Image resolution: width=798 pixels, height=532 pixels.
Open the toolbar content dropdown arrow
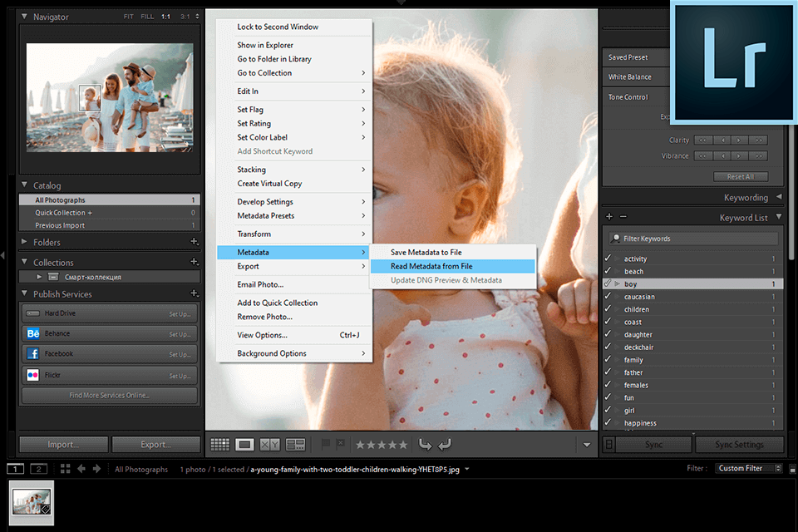click(586, 445)
